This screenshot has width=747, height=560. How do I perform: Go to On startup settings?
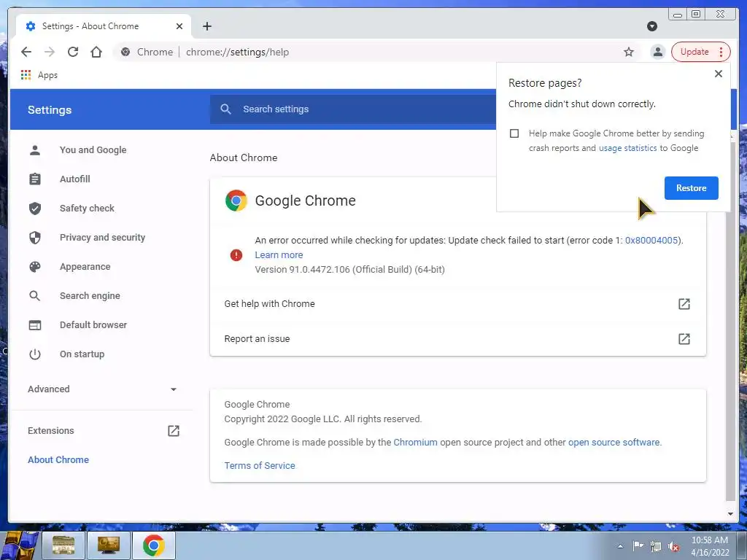[x=82, y=354]
